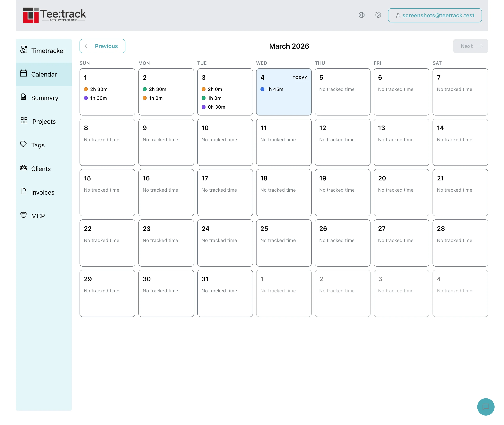Image resolution: width=504 pixels, height=425 pixels.
Task: Click the 1h 45m entry on March 4
Action: (x=274, y=89)
